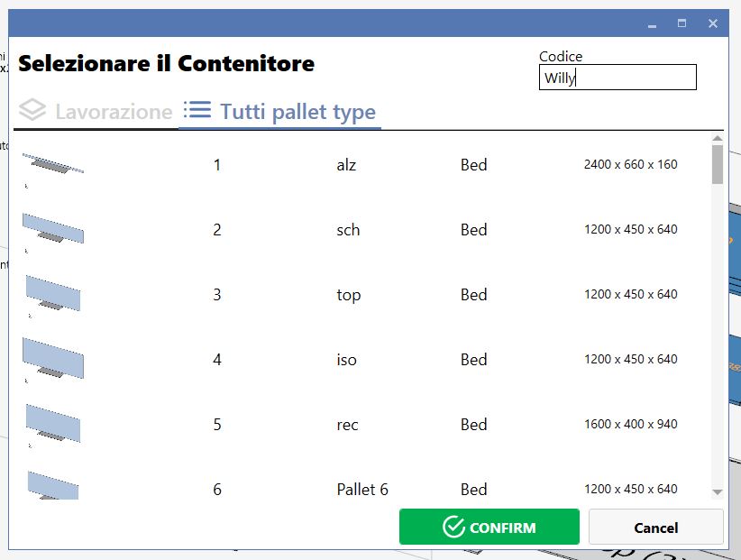Viewport: 741px width, 560px height.
Task: Click the 'alz' name in row 1
Action: tap(346, 165)
